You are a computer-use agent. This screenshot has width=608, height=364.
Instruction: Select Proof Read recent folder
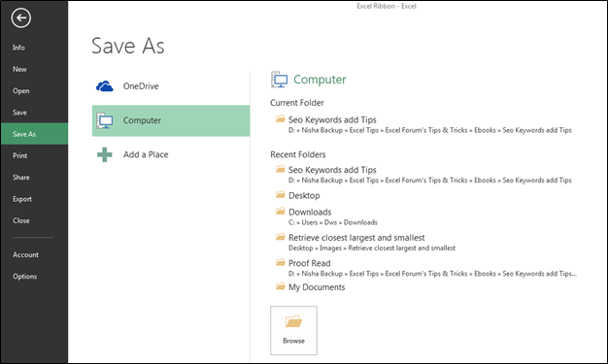[310, 263]
